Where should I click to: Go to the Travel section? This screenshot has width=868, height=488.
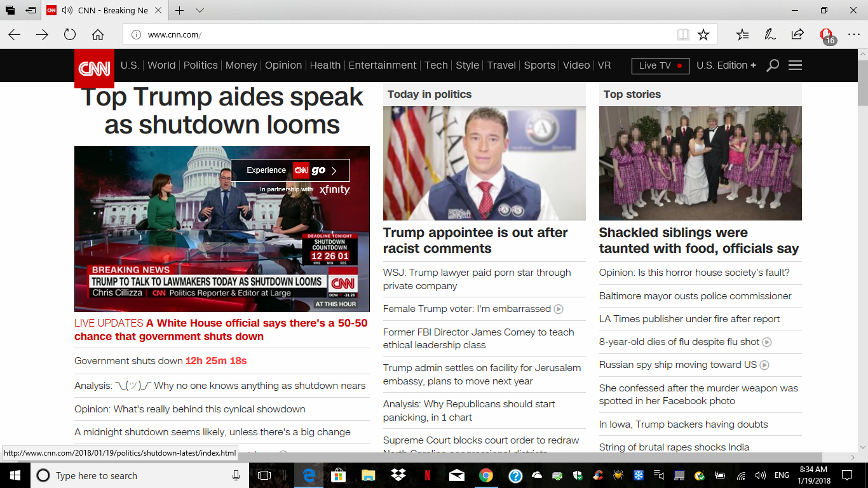coord(501,65)
